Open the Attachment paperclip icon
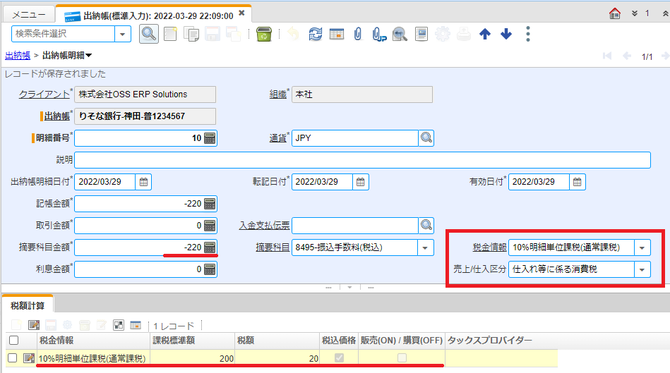Screen dimensions: 670x373 358,34
